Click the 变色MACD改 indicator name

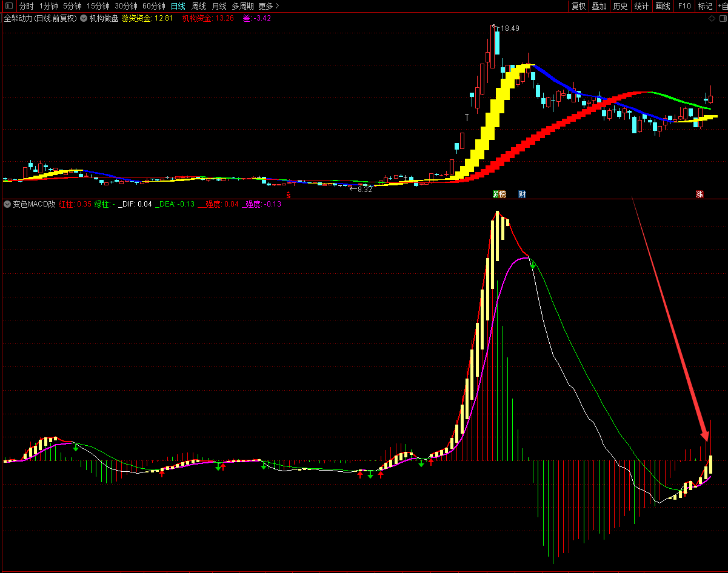pos(34,204)
